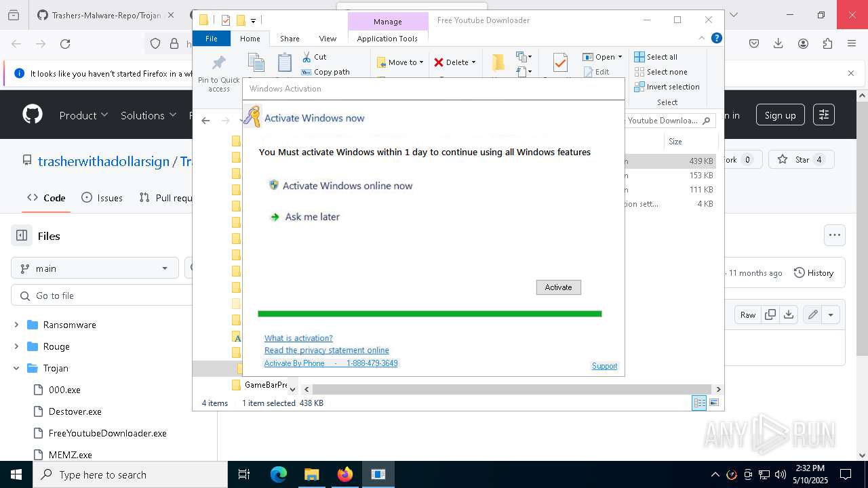Screen dimensions: 868x488
Task: Click Explorer horizontal scrollbar
Action: [x=513, y=389]
